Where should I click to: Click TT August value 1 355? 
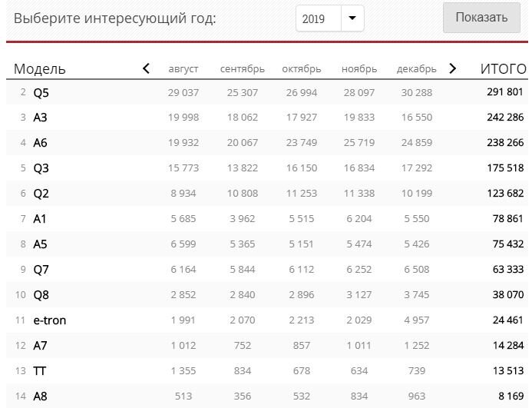[x=183, y=370]
